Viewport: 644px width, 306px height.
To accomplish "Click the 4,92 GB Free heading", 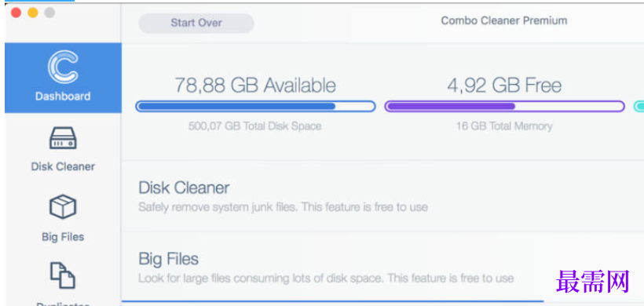I will (x=504, y=86).
